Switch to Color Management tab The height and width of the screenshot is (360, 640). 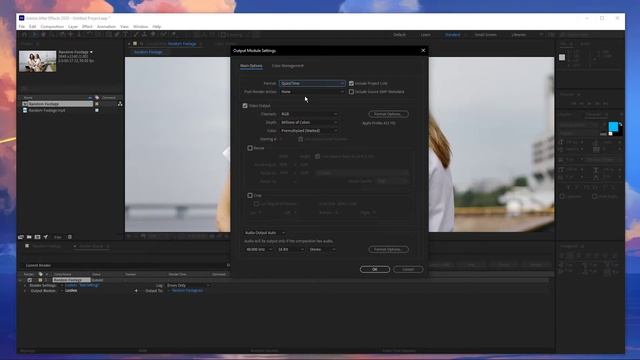[x=288, y=66]
